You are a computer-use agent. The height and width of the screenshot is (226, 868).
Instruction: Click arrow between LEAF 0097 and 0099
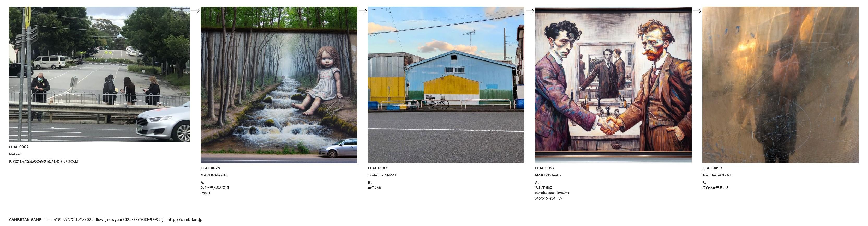tap(697, 11)
